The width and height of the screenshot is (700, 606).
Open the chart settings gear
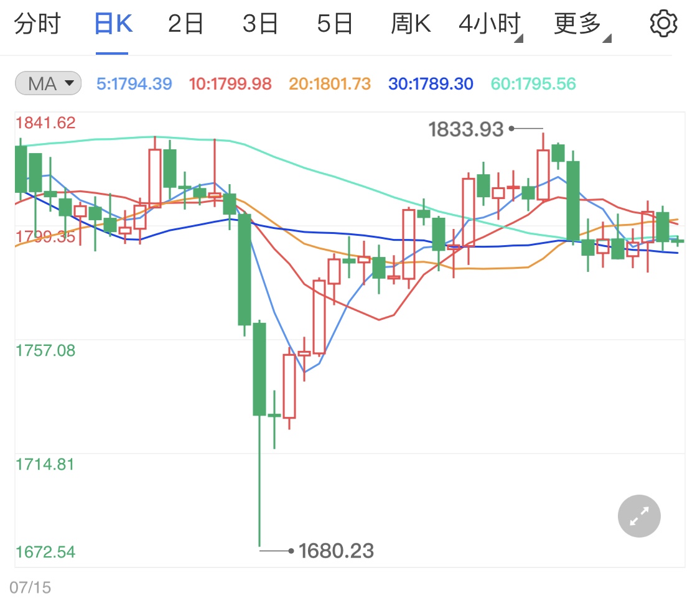pos(663,23)
